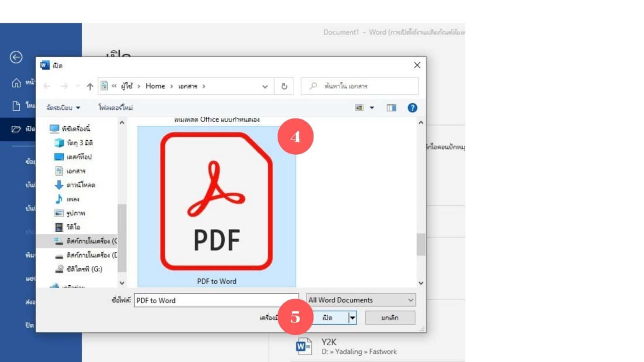Click เอกสาร in the breadcrumb path
The width and height of the screenshot is (644, 362).
pyautogui.click(x=187, y=86)
